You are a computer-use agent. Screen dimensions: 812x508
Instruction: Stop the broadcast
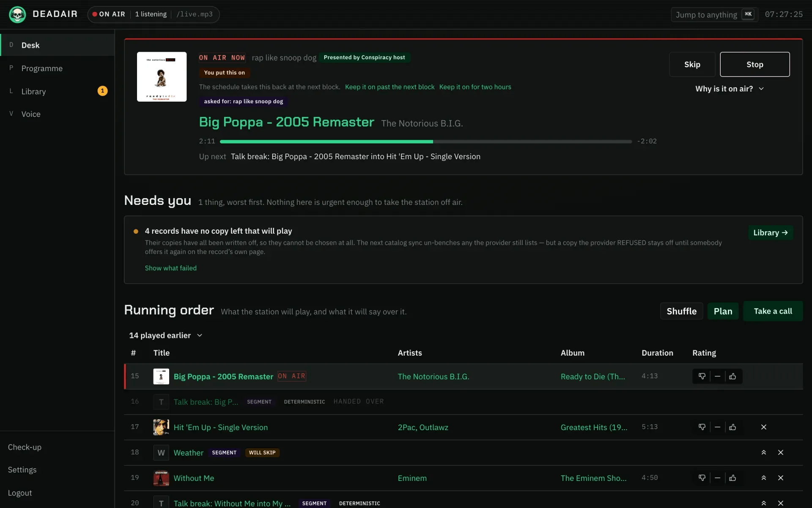(x=755, y=64)
